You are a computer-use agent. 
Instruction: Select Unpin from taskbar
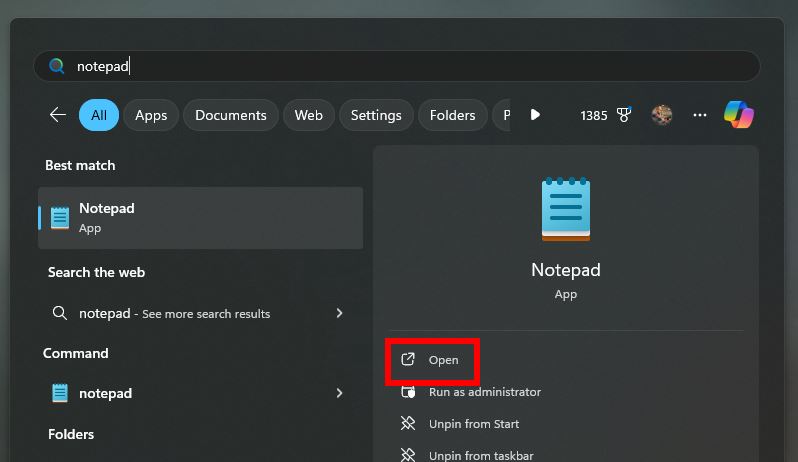coord(481,455)
